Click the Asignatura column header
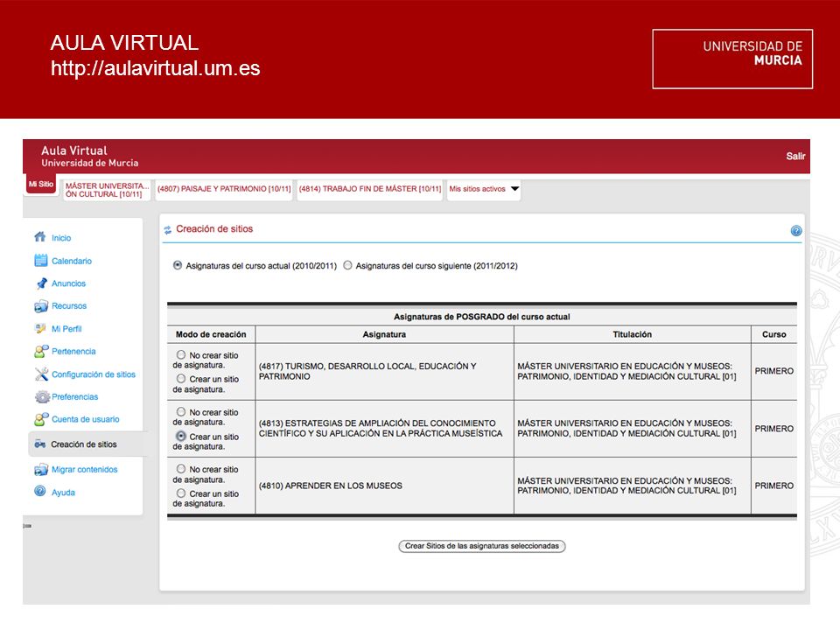 click(384, 334)
